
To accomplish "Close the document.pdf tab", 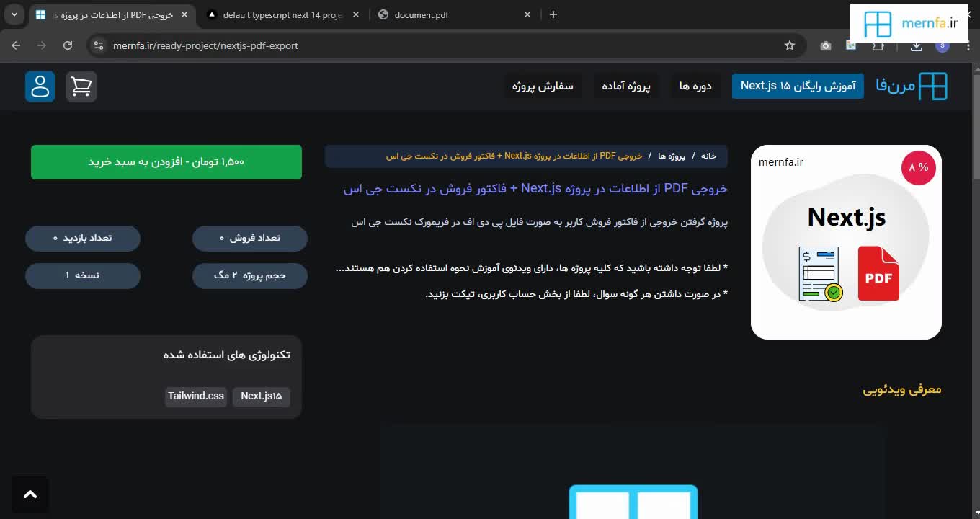I will (527, 14).
